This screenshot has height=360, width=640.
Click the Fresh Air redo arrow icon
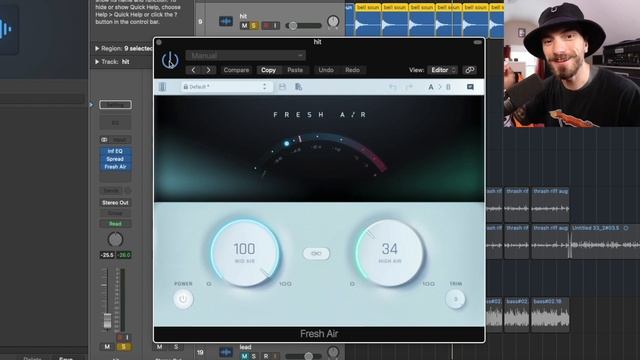pyautogui.click(x=409, y=87)
